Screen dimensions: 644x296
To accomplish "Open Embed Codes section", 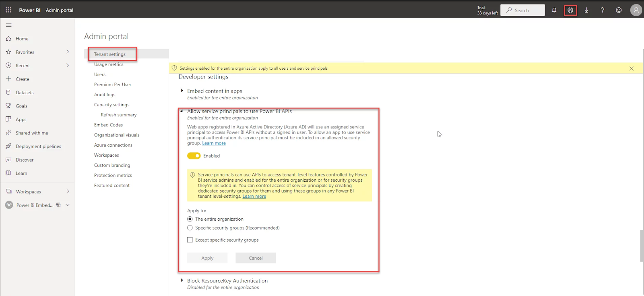I will click(109, 125).
